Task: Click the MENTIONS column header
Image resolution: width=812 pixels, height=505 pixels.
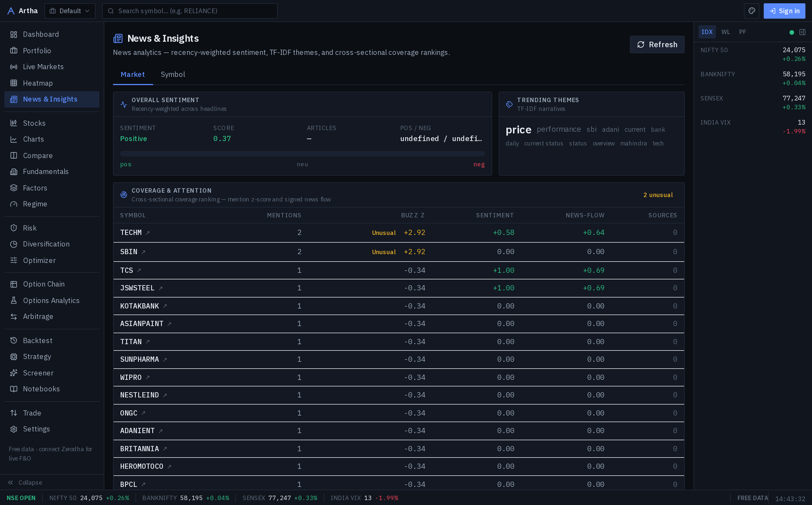Action: tap(284, 215)
